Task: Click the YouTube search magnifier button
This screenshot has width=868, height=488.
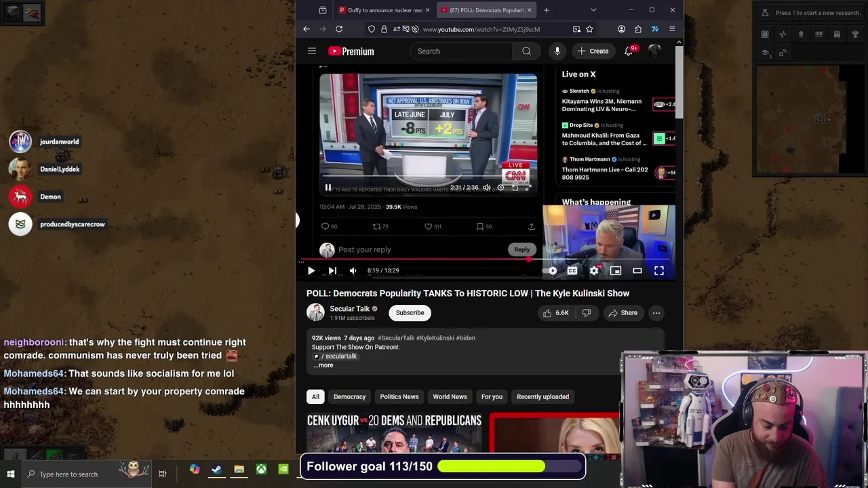Action: point(526,51)
